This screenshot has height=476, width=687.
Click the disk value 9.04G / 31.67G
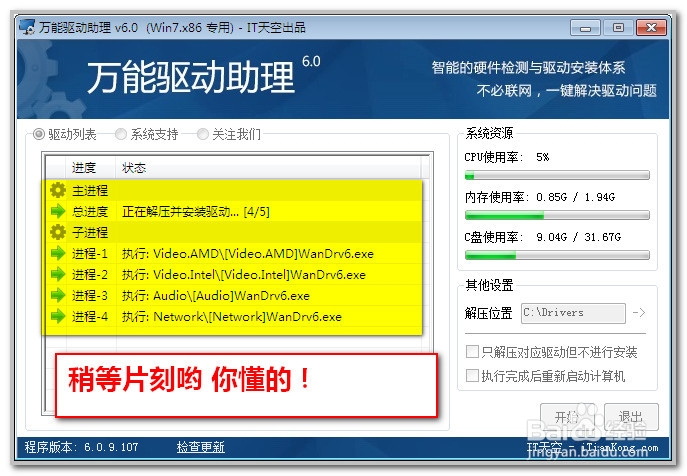tap(578, 237)
